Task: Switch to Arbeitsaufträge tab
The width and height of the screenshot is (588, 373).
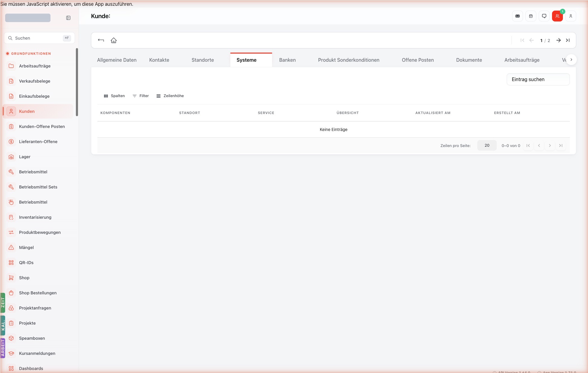Action: click(522, 60)
